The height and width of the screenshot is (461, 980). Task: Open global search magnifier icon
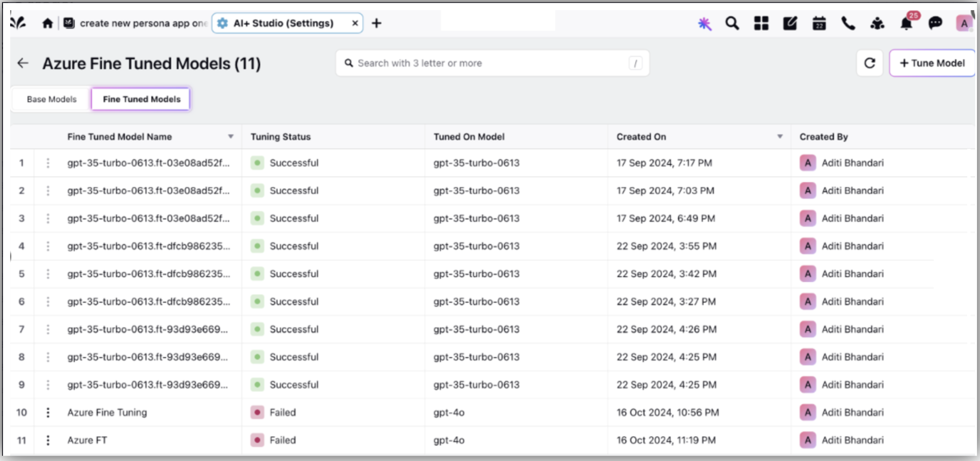732,23
